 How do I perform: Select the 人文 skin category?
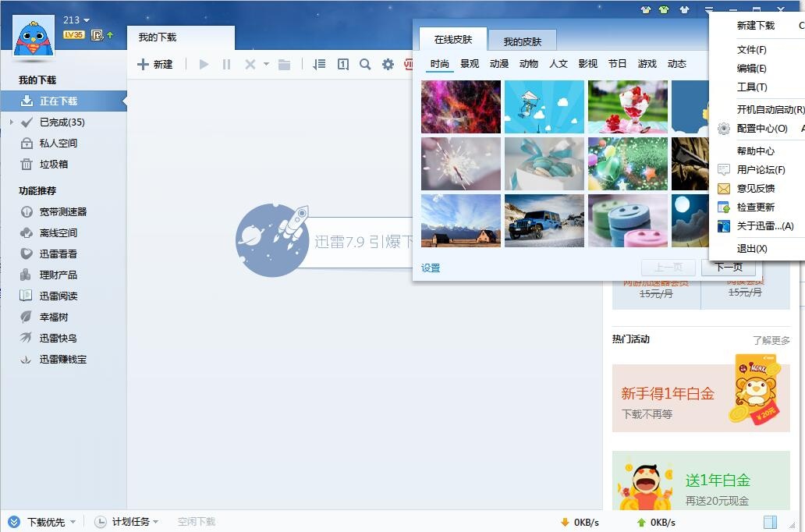tap(558, 64)
